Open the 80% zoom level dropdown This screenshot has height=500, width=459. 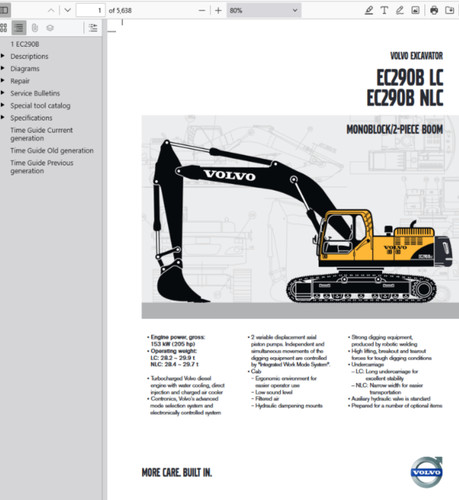264,10
